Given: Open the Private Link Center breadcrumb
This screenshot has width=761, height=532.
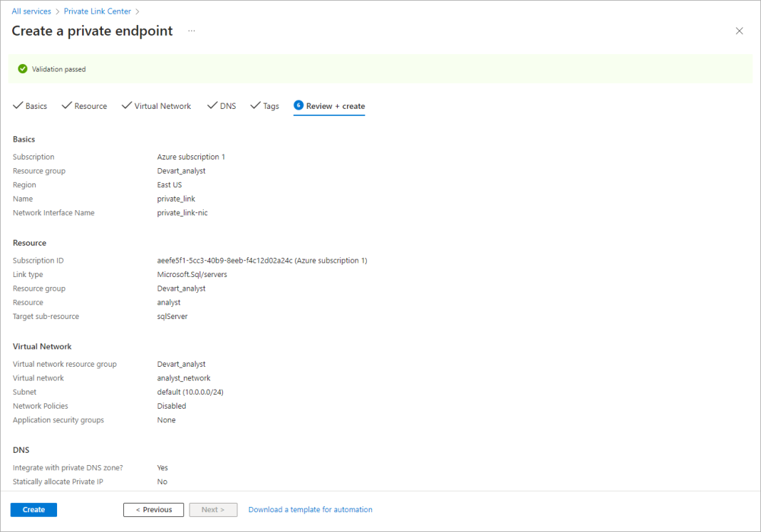Looking at the screenshot, I should point(98,11).
